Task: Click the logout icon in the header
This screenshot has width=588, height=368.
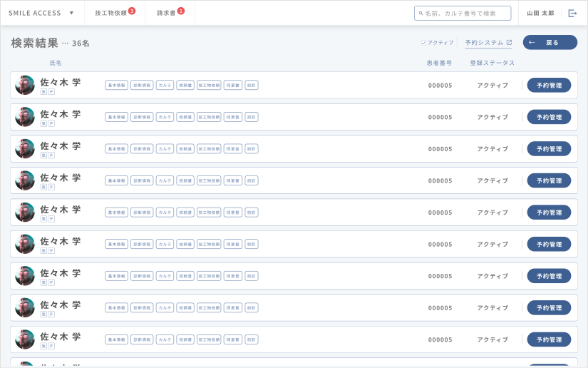Action: pos(572,13)
